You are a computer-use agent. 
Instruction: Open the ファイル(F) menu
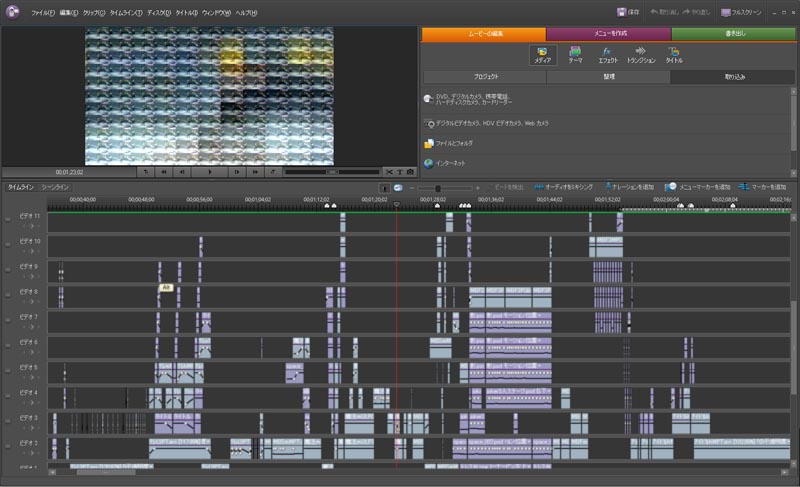(x=43, y=13)
